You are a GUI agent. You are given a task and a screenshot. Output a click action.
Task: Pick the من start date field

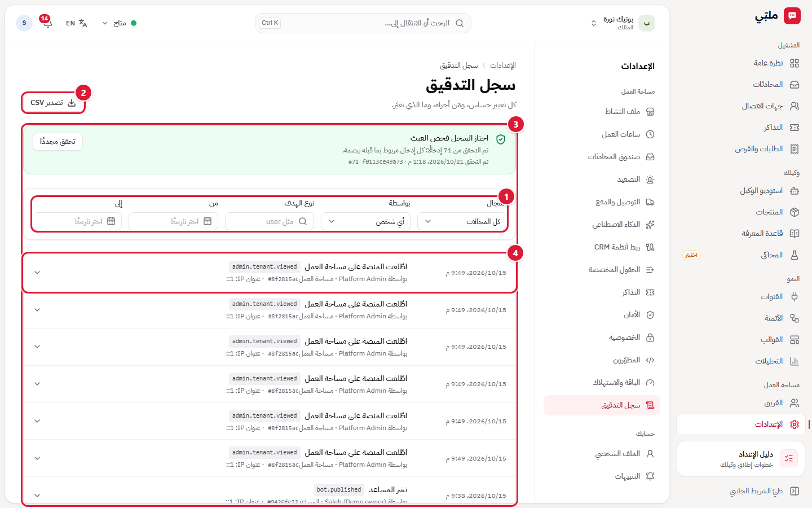[173, 221]
